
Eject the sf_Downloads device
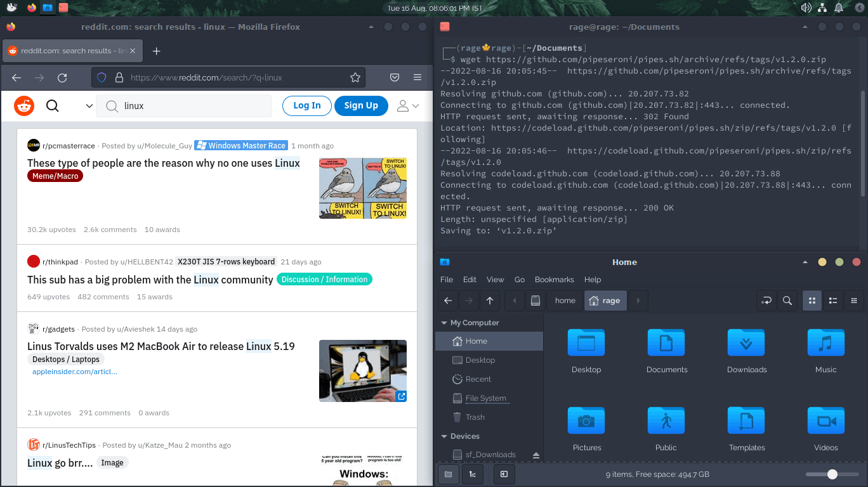(536, 455)
